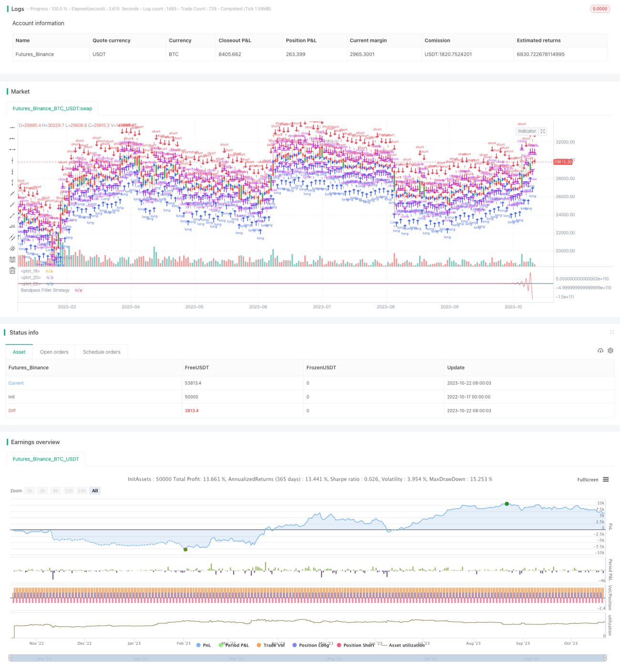
Task: Collapse the Status info panel via corner icon
Action: [x=612, y=332]
